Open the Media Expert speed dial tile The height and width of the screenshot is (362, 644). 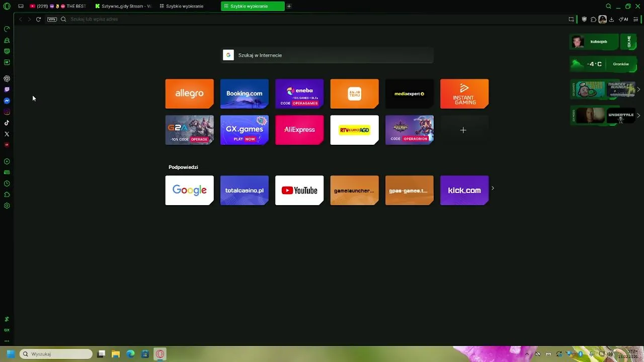(409, 94)
